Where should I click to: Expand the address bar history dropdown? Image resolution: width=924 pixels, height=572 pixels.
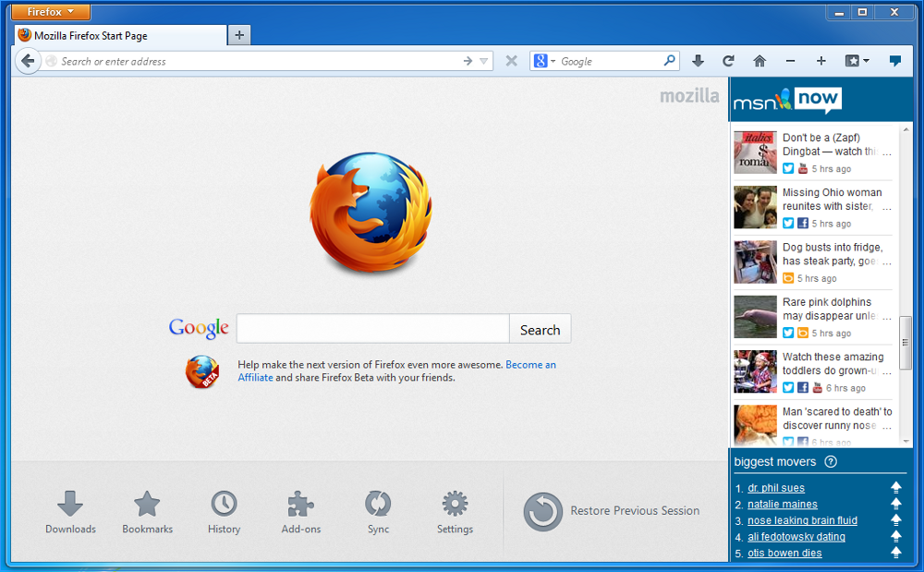483,62
